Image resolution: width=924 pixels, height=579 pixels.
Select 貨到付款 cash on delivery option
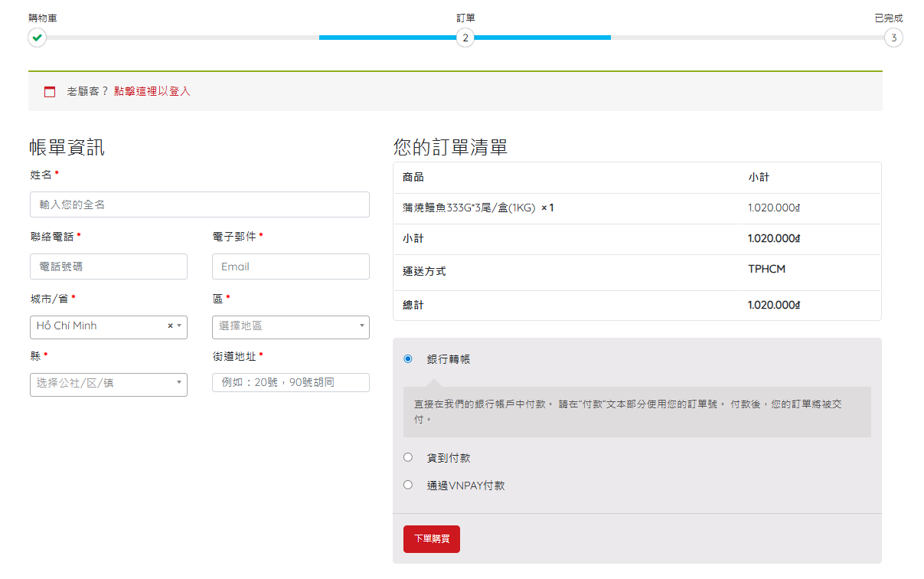(x=408, y=457)
